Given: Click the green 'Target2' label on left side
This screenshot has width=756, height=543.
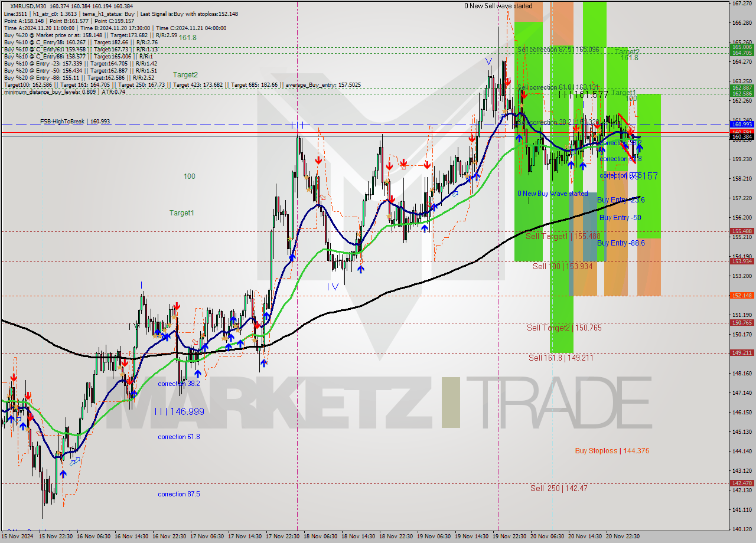Looking at the screenshot, I should (185, 75).
